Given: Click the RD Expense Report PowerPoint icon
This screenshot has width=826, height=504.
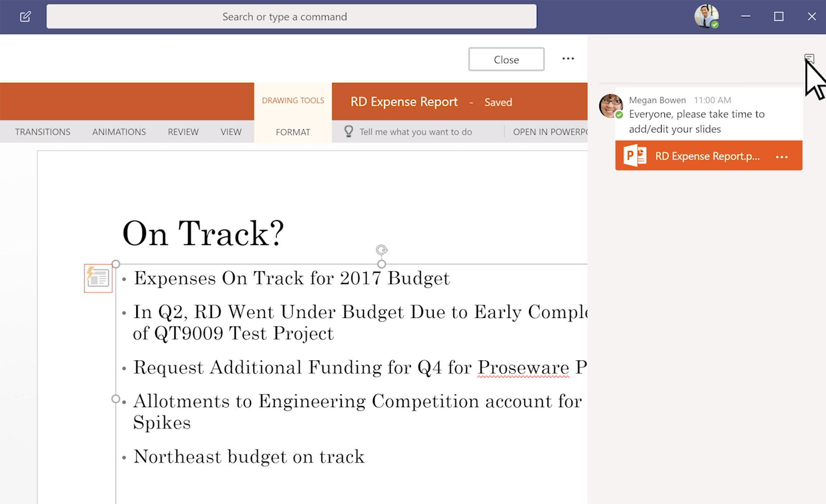Looking at the screenshot, I should [635, 156].
